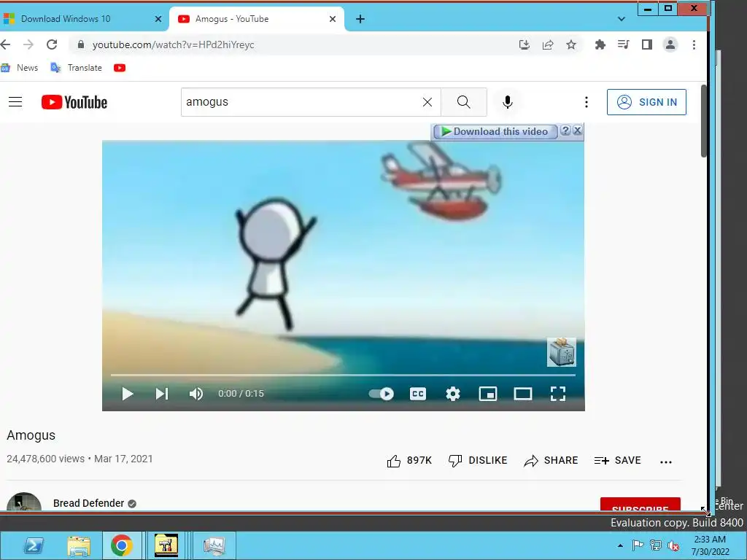
Task: Click the toaster channel watermark
Action: coord(561,352)
